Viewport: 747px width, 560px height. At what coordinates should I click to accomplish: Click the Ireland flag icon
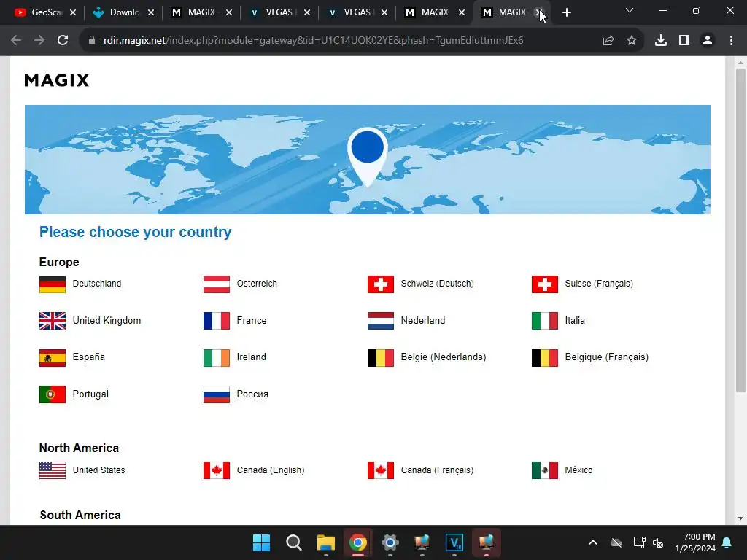[216, 357]
